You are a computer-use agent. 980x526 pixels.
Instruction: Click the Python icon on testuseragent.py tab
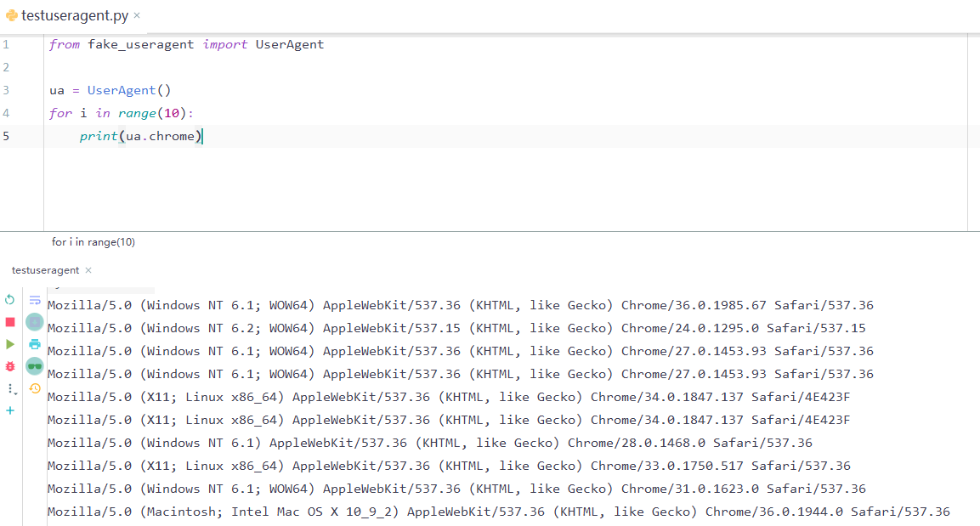[x=12, y=14]
